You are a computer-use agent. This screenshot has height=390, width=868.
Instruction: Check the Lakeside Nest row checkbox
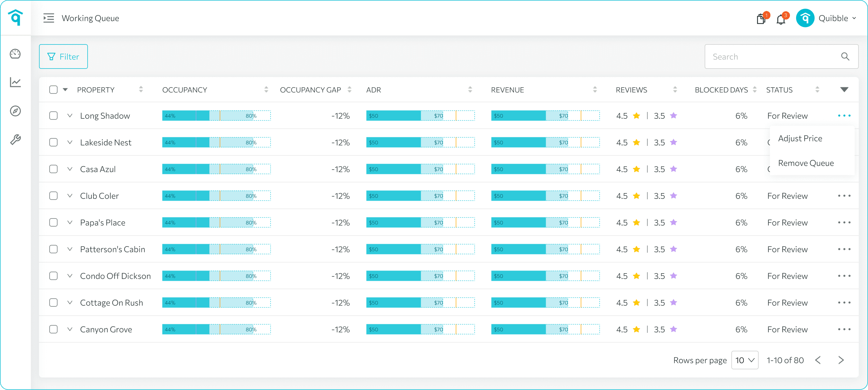click(53, 142)
